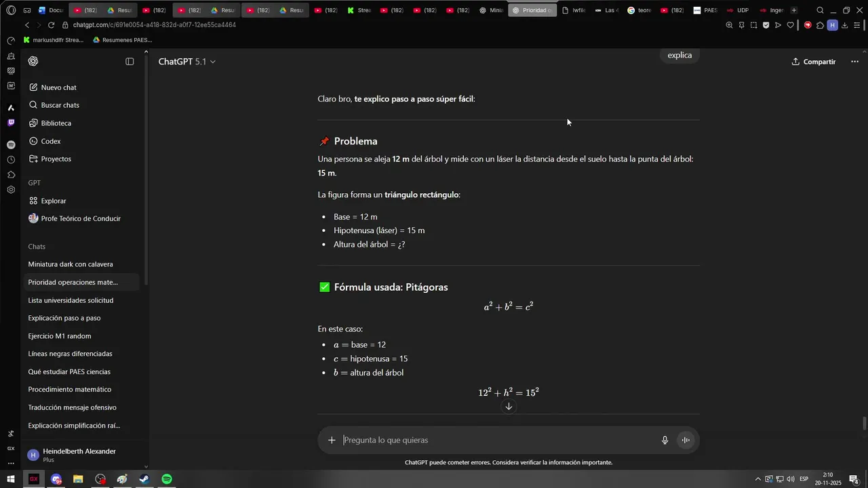Switch to the Minia ChatGPT tab
The image size is (868, 488).
(x=492, y=10)
